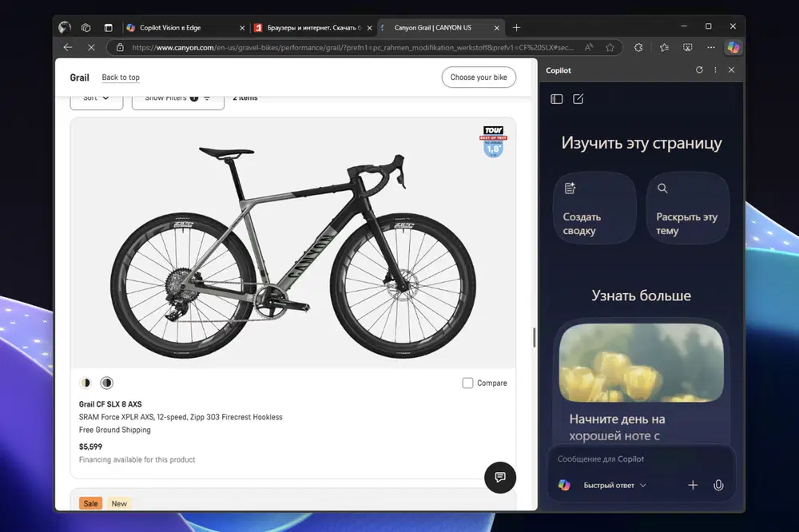Click the Free Ground Shipping text
799x532 pixels.
point(114,430)
